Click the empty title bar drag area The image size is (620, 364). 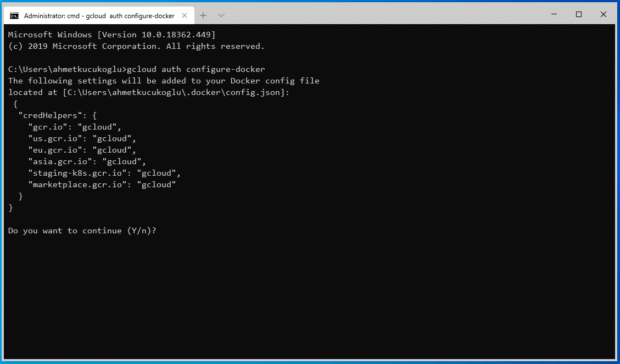384,14
